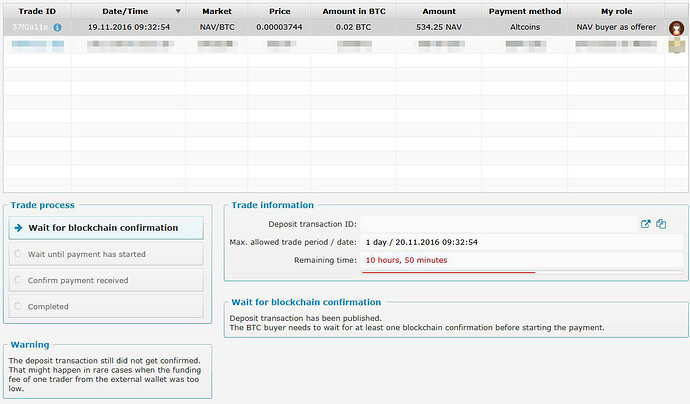Sort by the My role column header
690x404 pixels.
[616, 11]
